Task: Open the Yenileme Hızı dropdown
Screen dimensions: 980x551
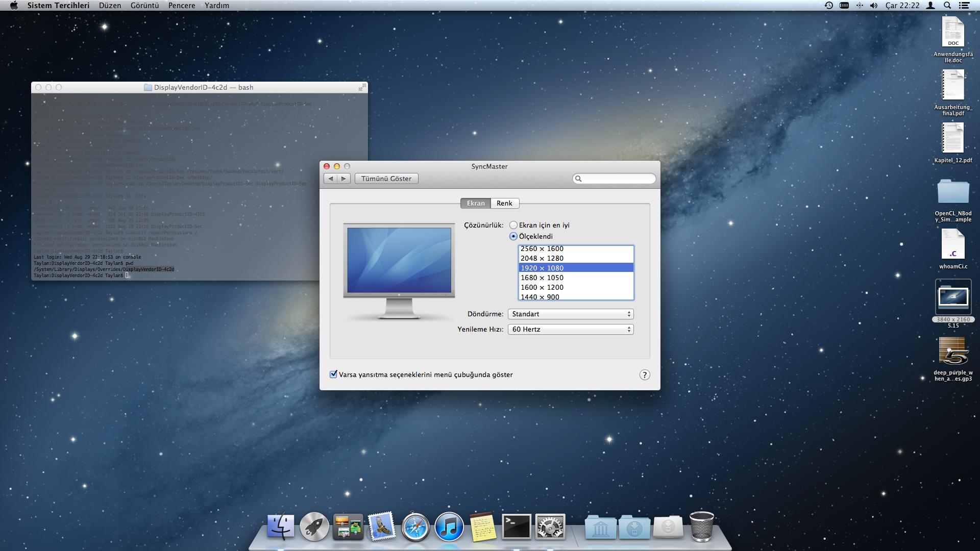Action: pos(571,329)
